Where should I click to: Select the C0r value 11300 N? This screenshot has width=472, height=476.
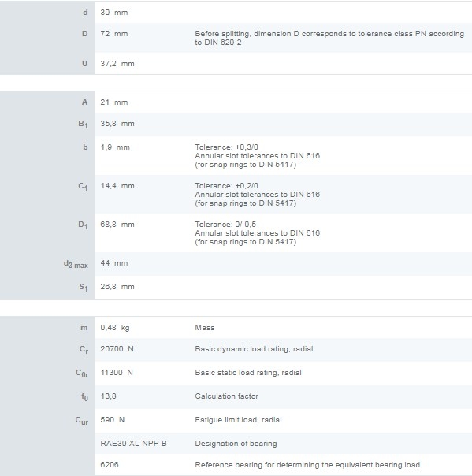click(117, 373)
